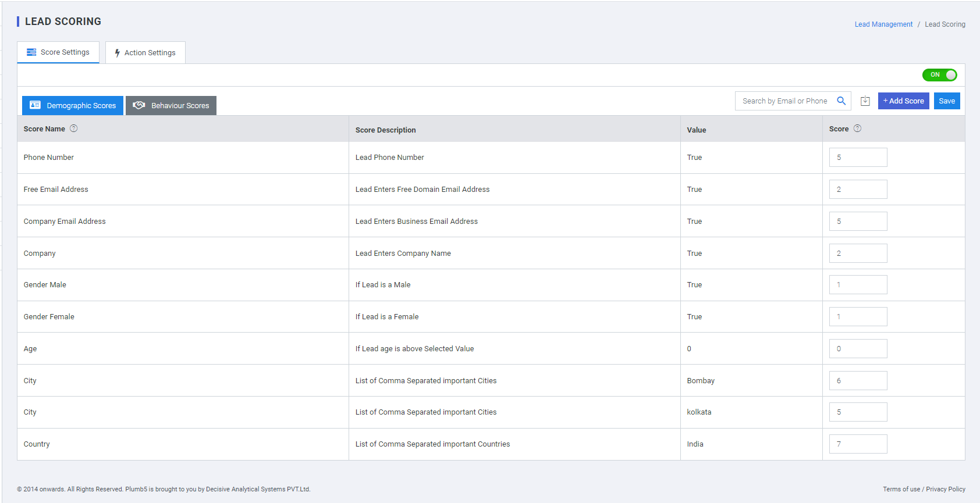The width and height of the screenshot is (980, 503).
Task: Open the Lead Management breadcrumb link
Action: pos(883,24)
